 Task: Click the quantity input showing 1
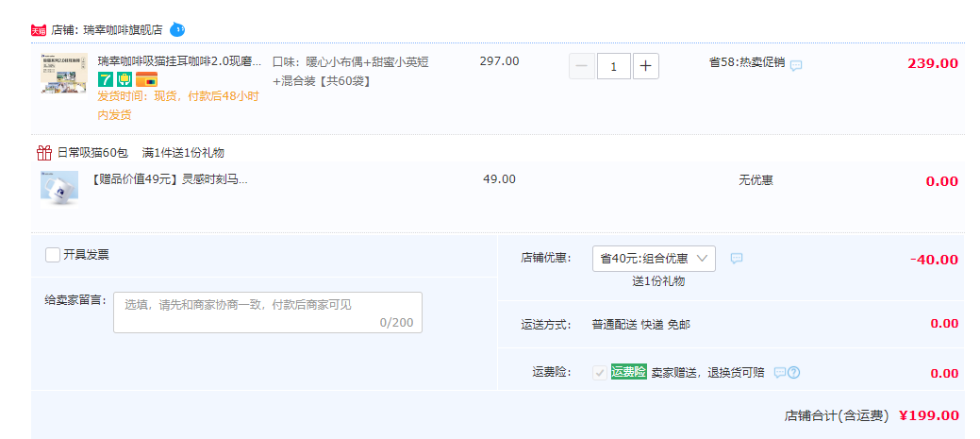click(x=614, y=66)
